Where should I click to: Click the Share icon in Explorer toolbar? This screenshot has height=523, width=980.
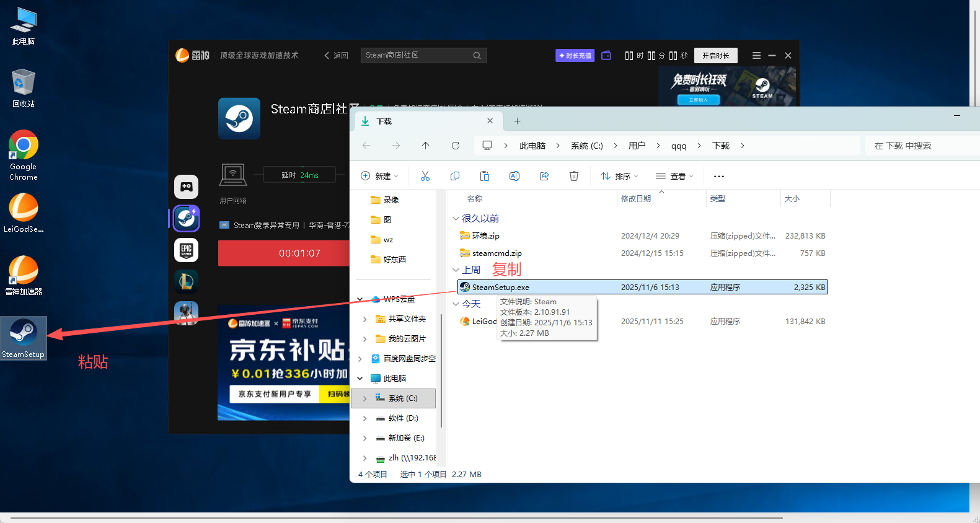click(x=544, y=176)
